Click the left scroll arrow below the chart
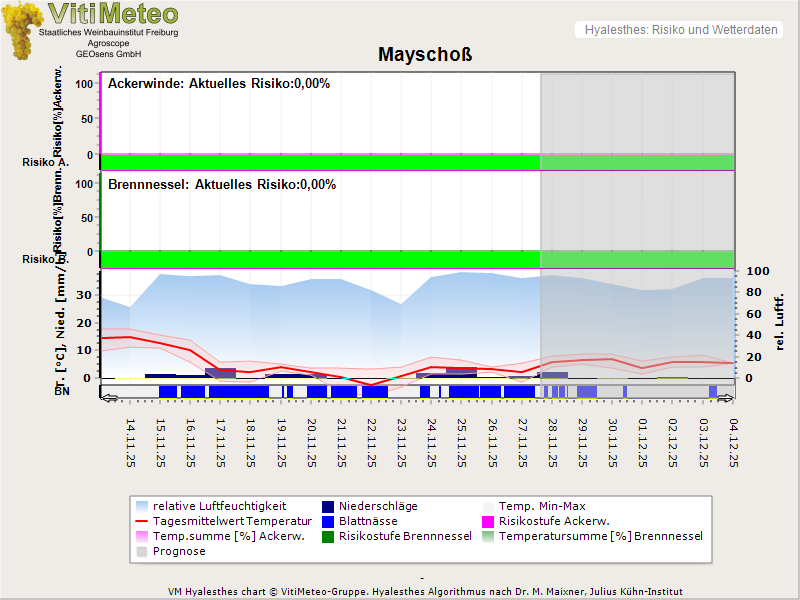Viewport: 800px width, 600px height. [110, 398]
